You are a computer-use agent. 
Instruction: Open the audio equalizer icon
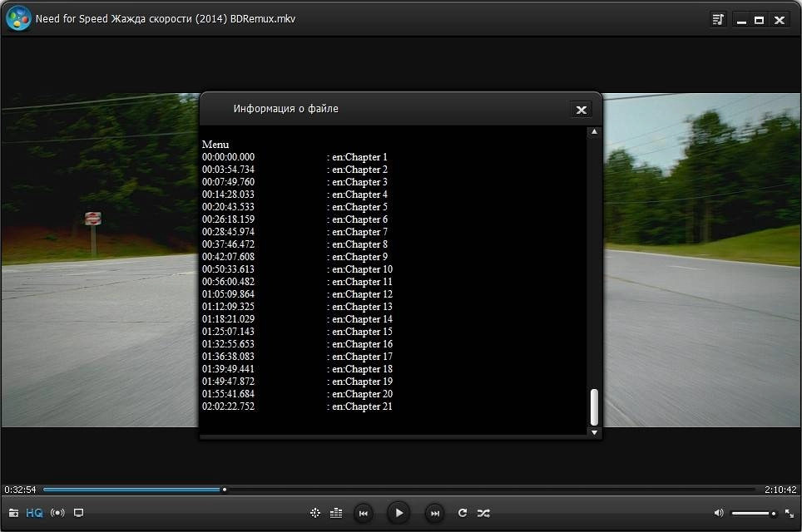(336, 513)
